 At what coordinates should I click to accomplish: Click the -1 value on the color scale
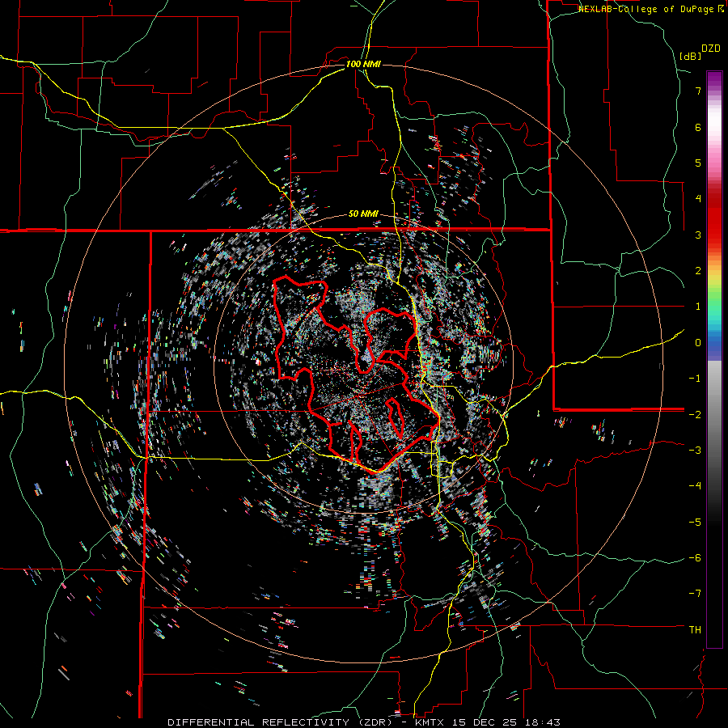click(695, 379)
